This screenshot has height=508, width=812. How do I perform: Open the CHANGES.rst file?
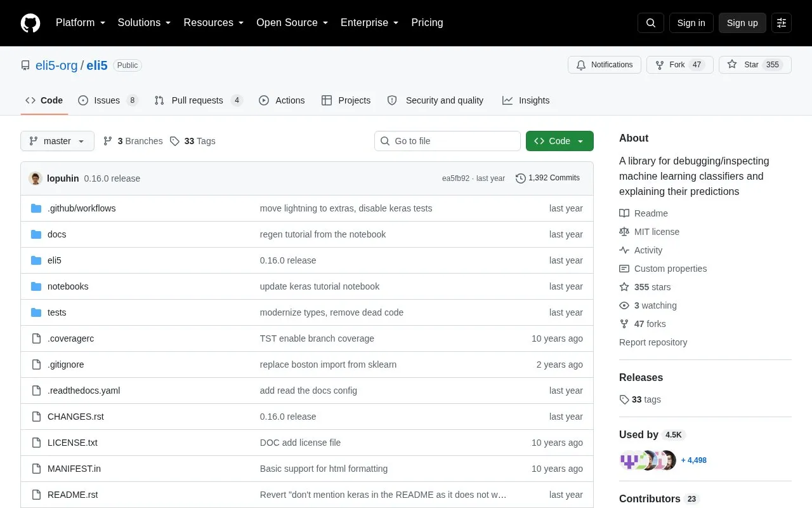[x=75, y=417]
